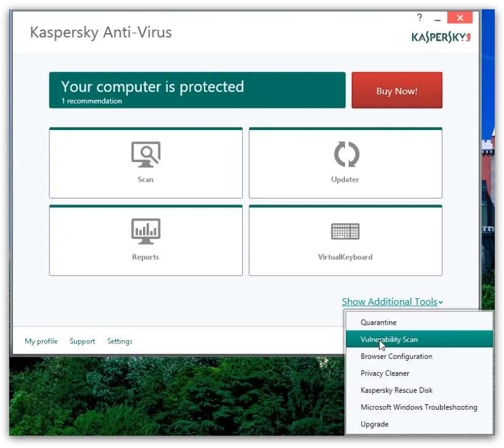504x448 pixels.
Task: Click the Reports tile label
Action: 145,257
